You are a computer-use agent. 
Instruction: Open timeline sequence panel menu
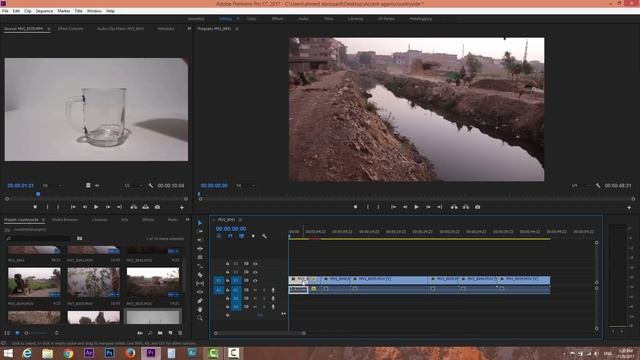[240, 220]
